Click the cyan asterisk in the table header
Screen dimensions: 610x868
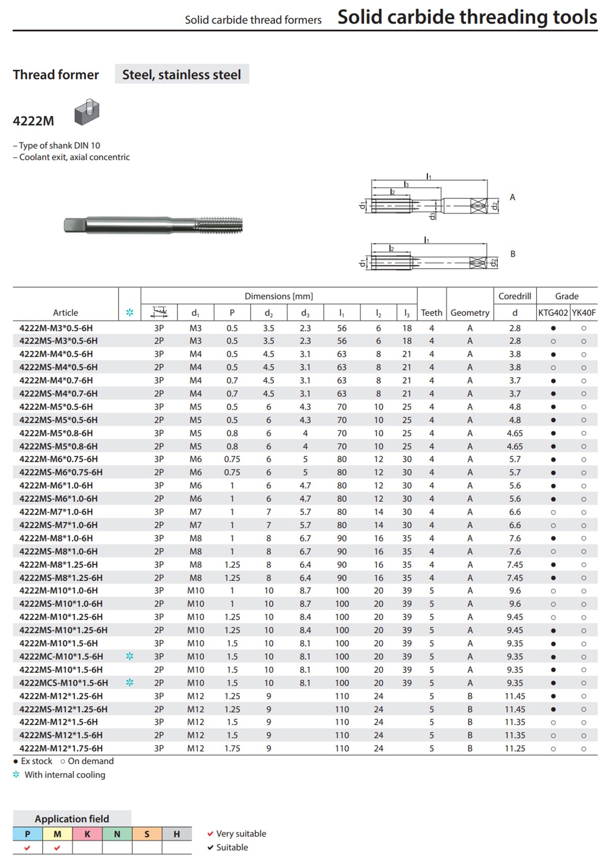[130, 313]
